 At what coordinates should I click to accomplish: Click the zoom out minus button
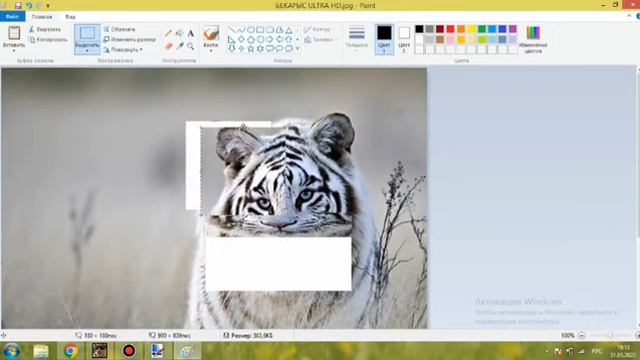pos(582,336)
